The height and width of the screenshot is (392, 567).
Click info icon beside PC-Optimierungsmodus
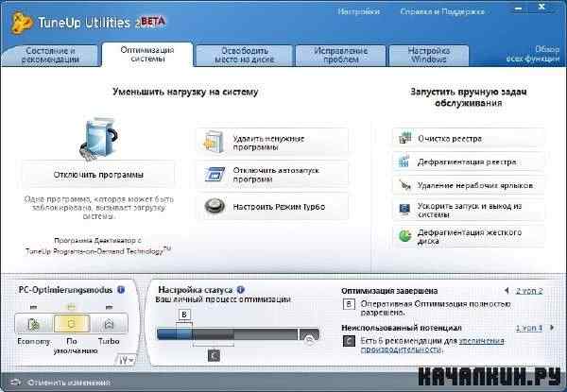coord(121,290)
